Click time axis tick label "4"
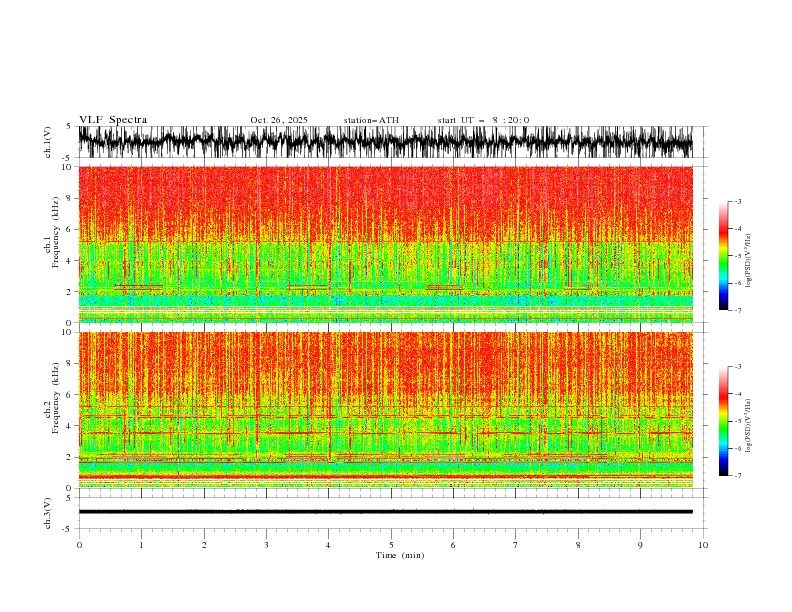The width and height of the screenshot is (792, 612). (x=328, y=545)
